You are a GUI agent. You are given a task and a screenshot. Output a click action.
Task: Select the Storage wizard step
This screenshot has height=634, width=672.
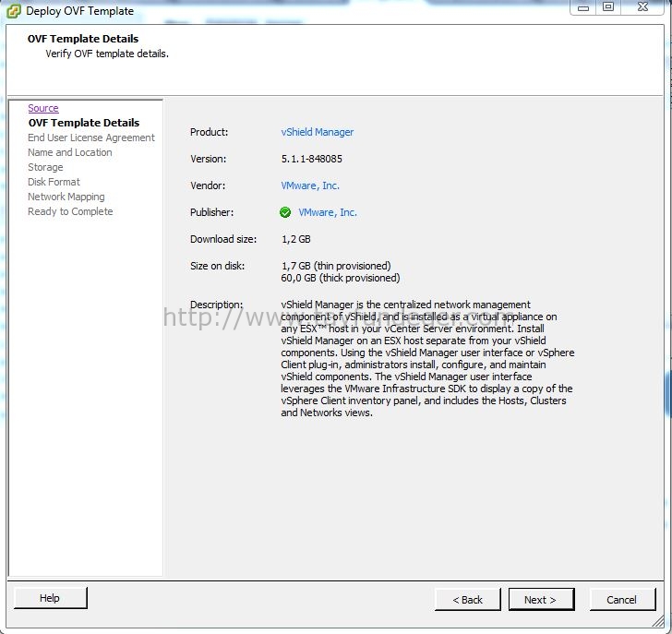pyautogui.click(x=45, y=167)
